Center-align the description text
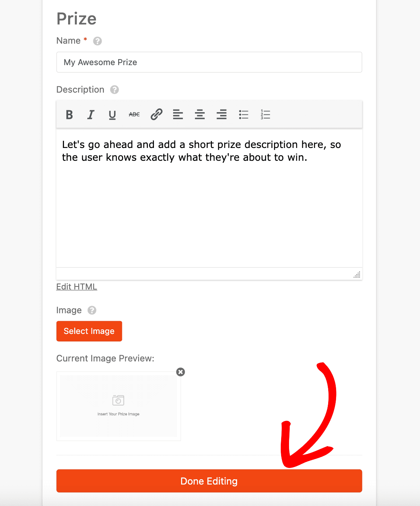The height and width of the screenshot is (506, 420). (199, 114)
